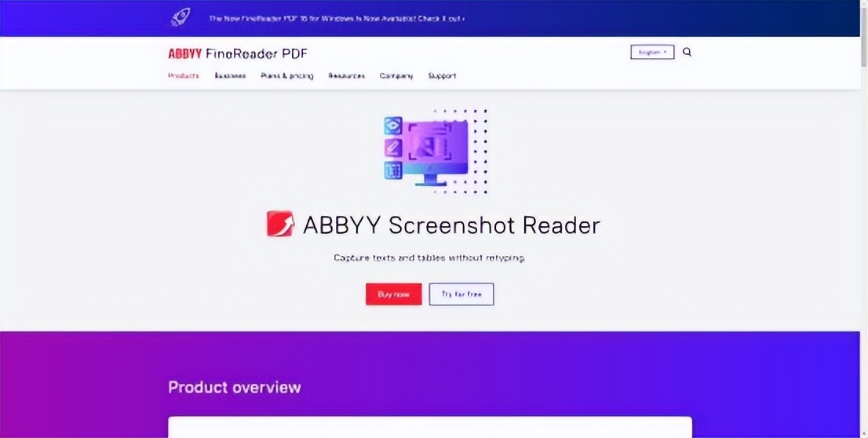Click the purple monitor illustration

coord(437,148)
